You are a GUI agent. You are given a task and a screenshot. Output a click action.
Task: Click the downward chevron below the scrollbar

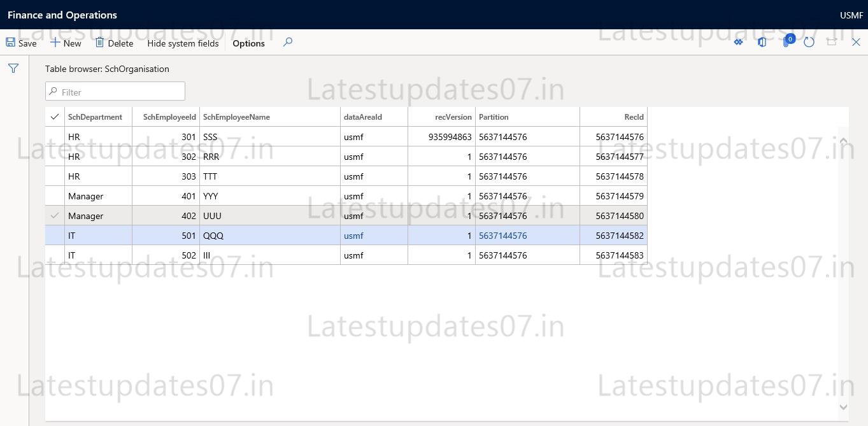click(843, 414)
